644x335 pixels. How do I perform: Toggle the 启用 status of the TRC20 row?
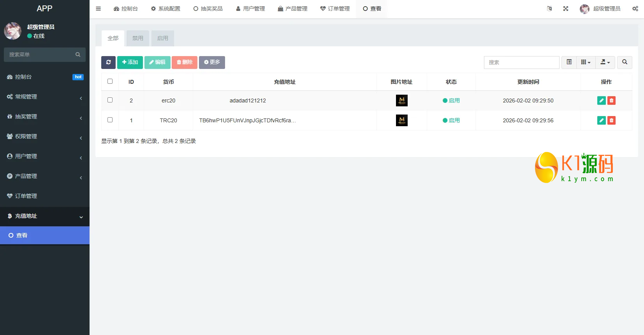point(451,120)
